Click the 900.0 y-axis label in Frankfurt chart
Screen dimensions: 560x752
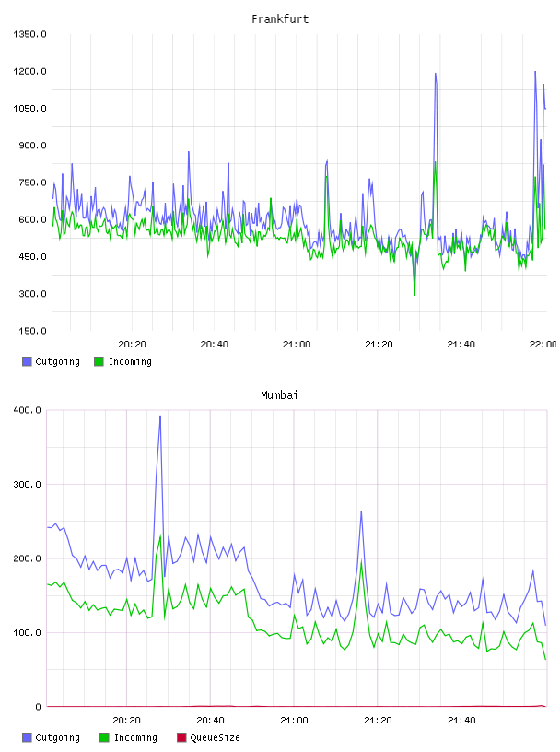click(x=32, y=146)
